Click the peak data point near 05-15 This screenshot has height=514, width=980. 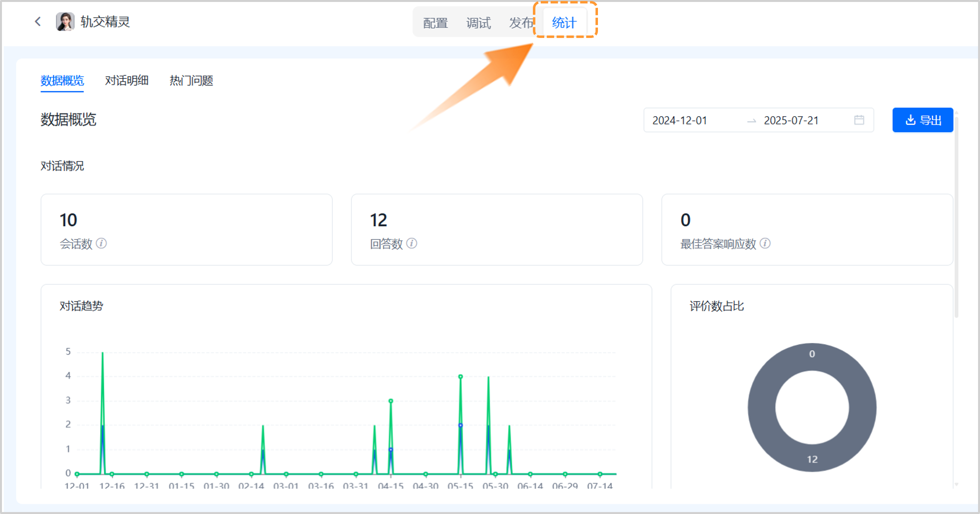point(460,376)
